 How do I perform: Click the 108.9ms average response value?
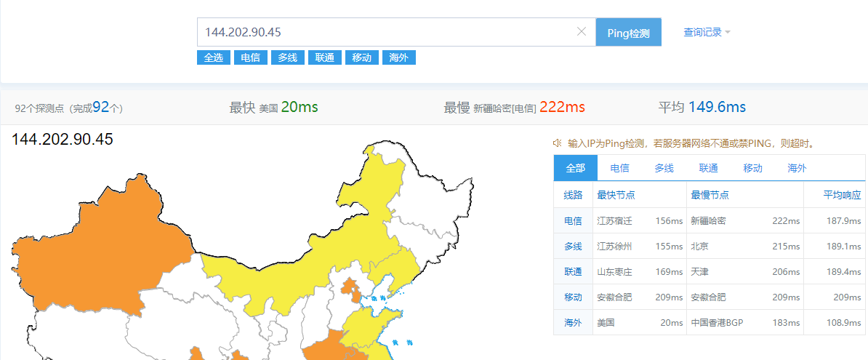coord(843,323)
